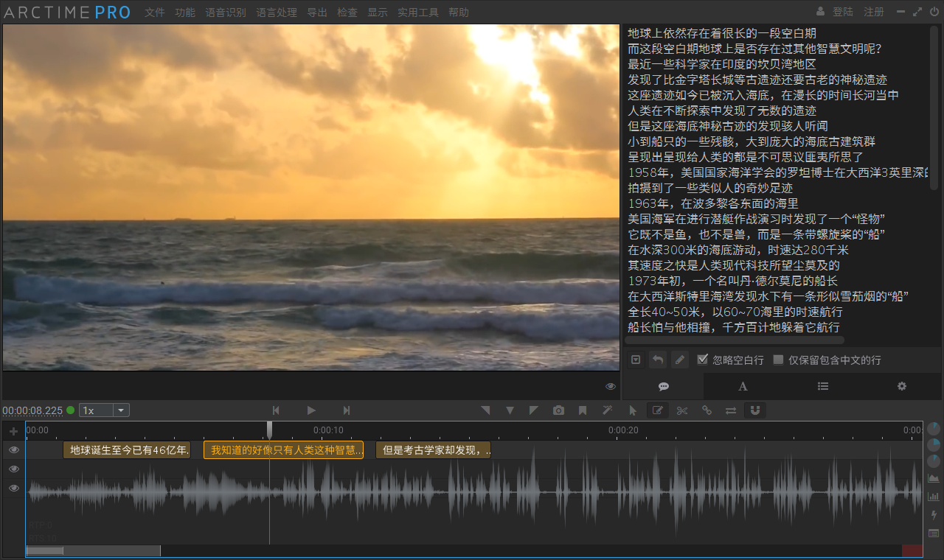Take a video snapshot with camera icon
944x560 pixels.
[x=558, y=410]
